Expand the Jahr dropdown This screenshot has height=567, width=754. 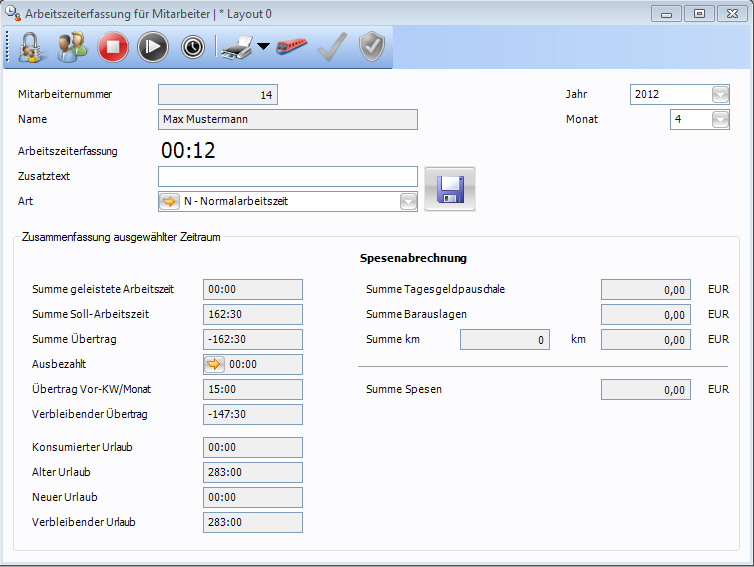(720, 95)
